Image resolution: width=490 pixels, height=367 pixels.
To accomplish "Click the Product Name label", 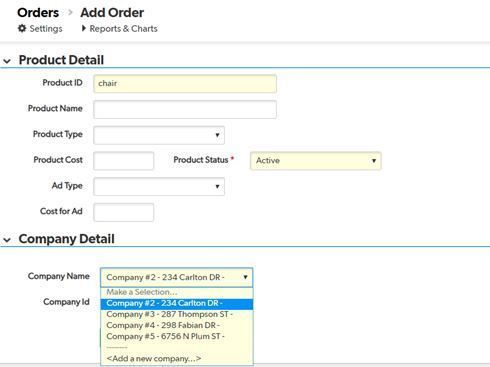I will 55,109.
